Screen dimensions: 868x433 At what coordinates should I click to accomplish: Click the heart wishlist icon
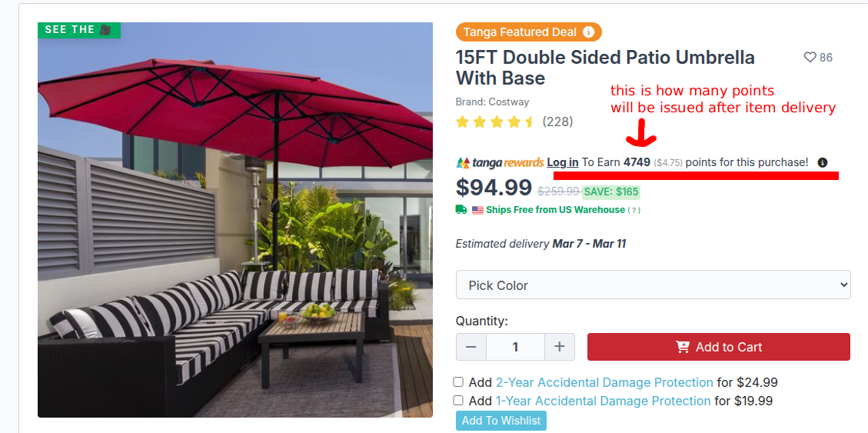coord(810,58)
